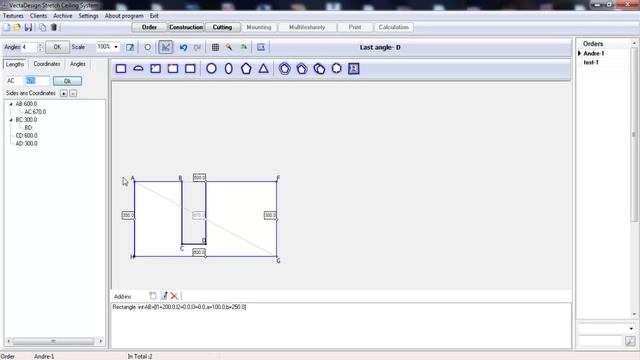Select the half-circle arc shape

point(138,69)
